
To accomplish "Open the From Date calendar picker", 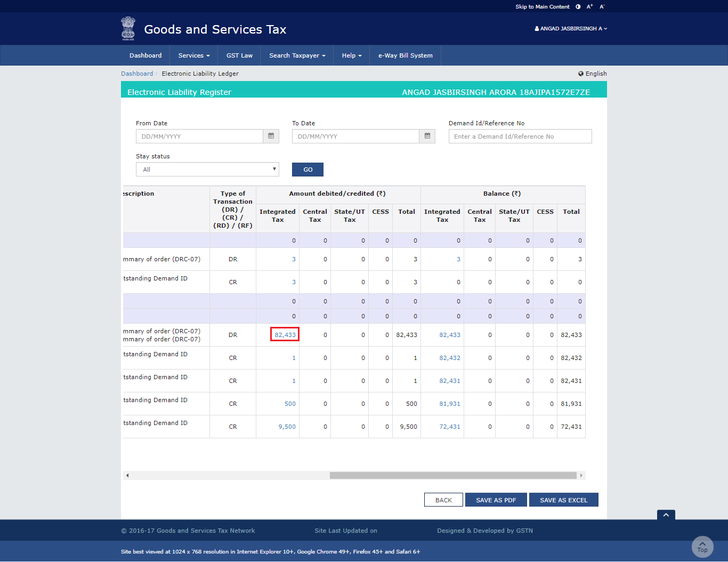I will click(271, 137).
